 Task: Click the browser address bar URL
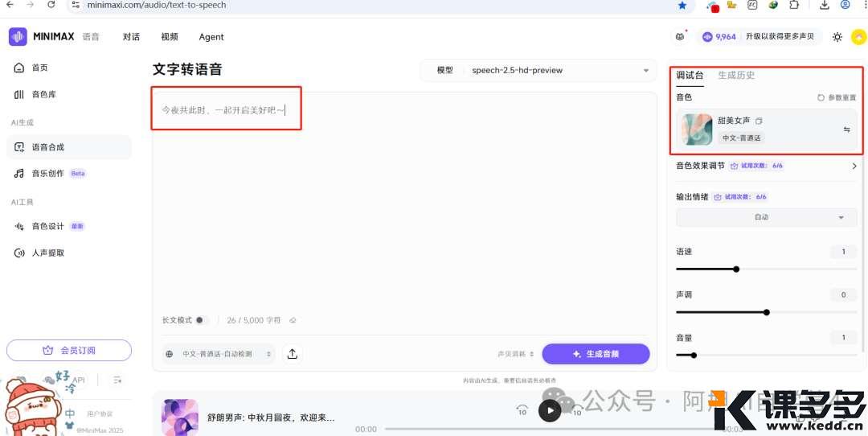(157, 5)
